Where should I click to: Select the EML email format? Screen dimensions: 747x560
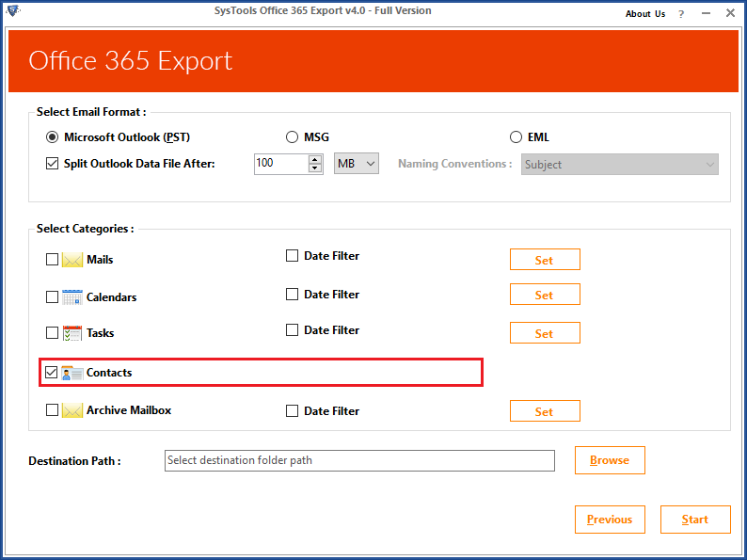(516, 137)
